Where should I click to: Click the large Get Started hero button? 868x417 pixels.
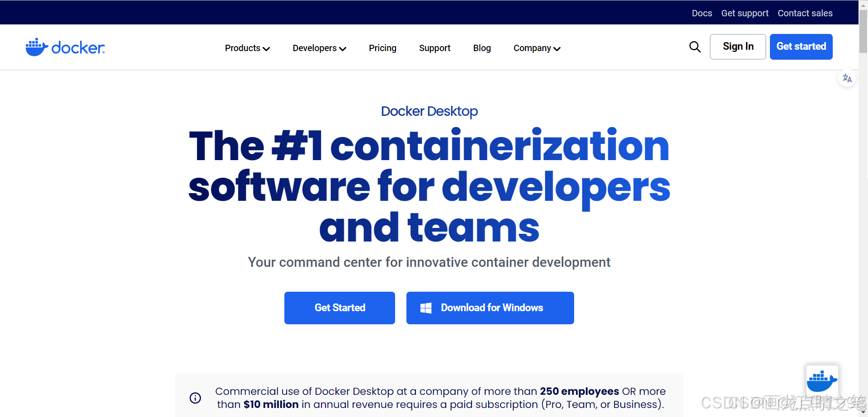[340, 308]
